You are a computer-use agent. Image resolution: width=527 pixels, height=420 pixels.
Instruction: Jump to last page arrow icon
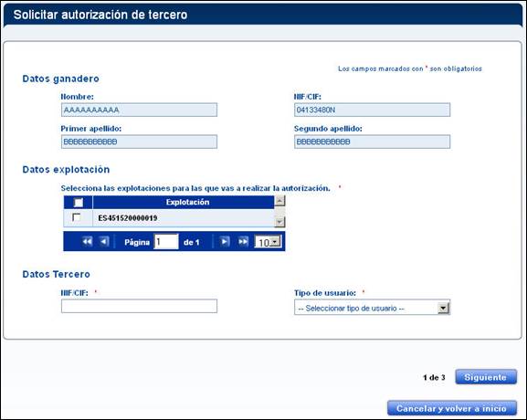pos(243,242)
